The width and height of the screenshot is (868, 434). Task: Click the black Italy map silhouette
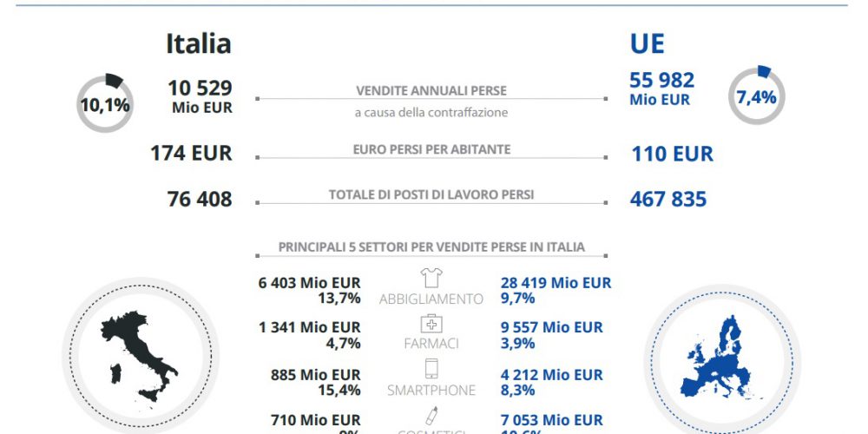tap(139, 356)
